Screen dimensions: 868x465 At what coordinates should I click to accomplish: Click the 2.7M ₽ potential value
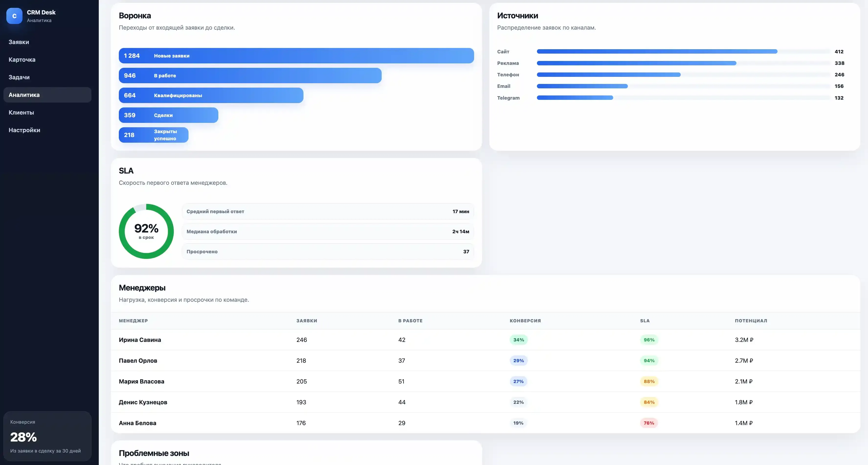tap(744, 361)
